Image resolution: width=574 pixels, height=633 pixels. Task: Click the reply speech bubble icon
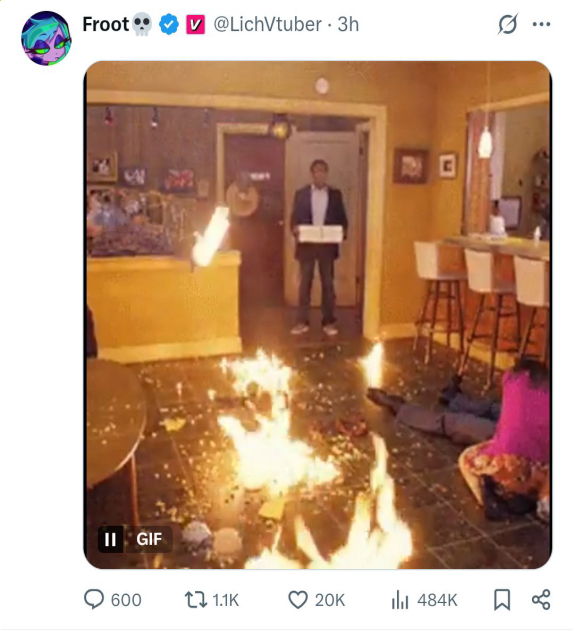(x=94, y=599)
